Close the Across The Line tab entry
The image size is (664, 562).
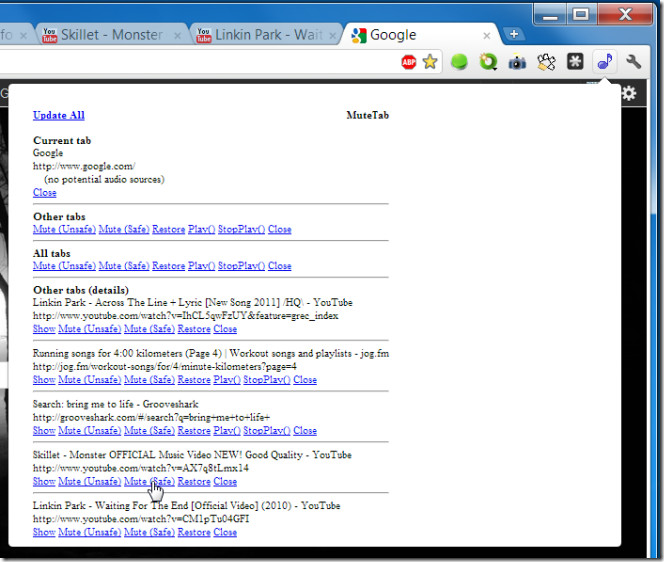click(225, 329)
